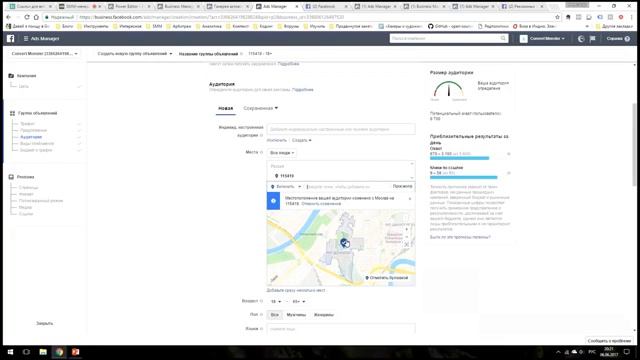Click the map pin marker on map
Screen dimensions: 640x360
coord(344,242)
